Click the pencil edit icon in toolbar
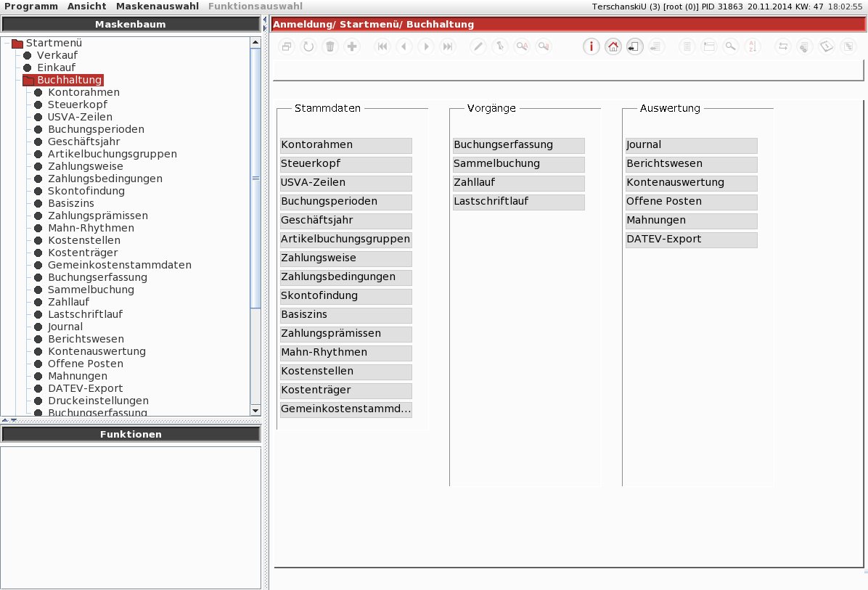This screenshot has height=590, width=868. [x=478, y=46]
